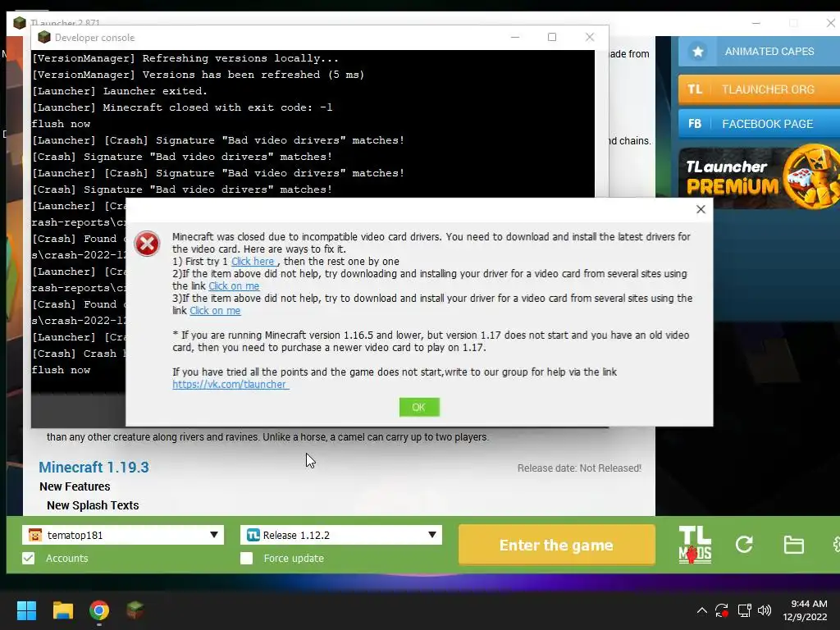Click Developer console title icon
Image resolution: width=840 pixels, height=630 pixels.
(x=44, y=37)
